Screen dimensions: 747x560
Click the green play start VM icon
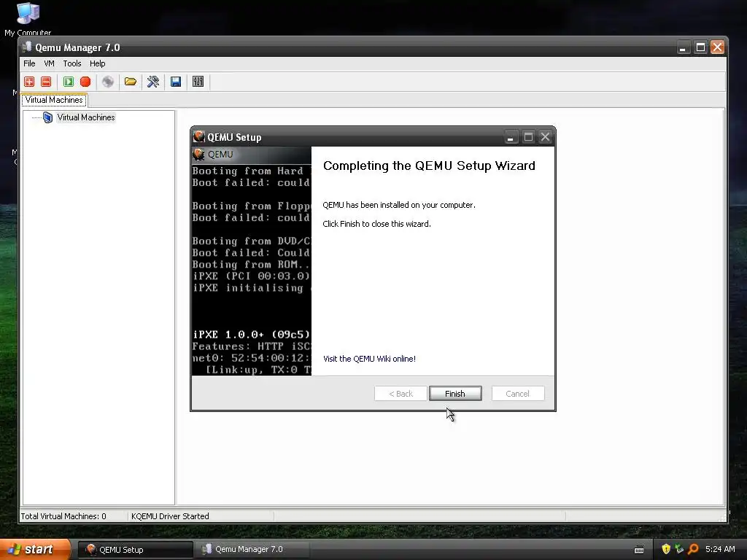[69, 82]
